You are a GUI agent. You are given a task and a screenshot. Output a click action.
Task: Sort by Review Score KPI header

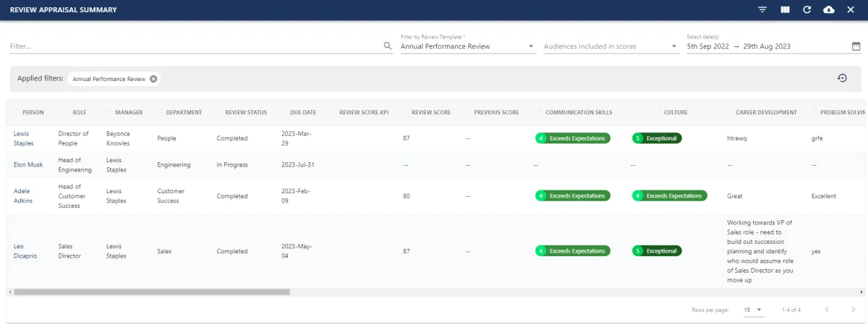coord(364,112)
